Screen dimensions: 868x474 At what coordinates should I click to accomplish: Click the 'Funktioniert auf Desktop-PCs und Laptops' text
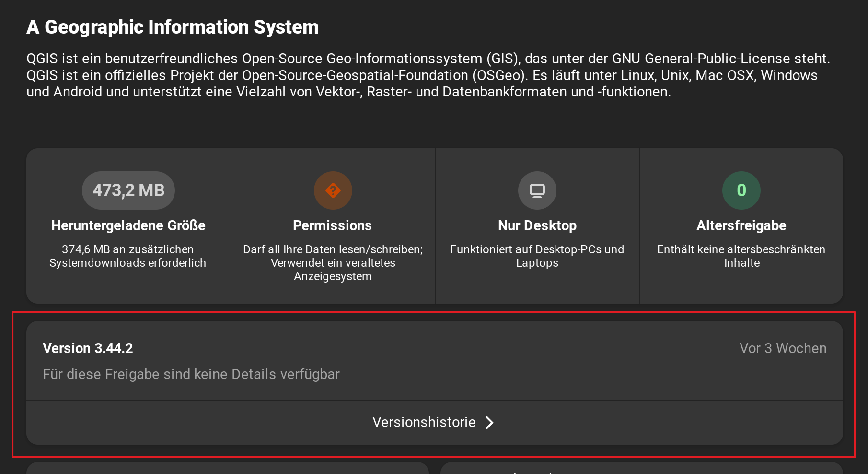[537, 256]
